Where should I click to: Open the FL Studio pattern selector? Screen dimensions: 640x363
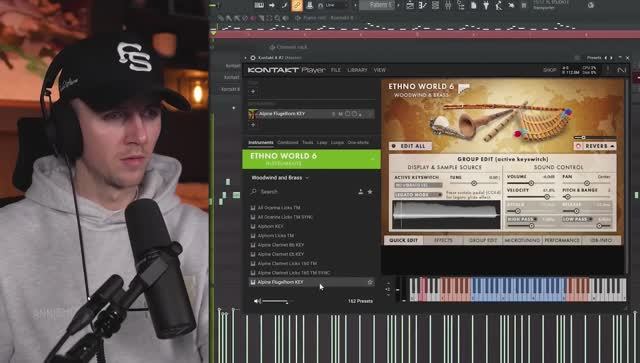point(376,5)
